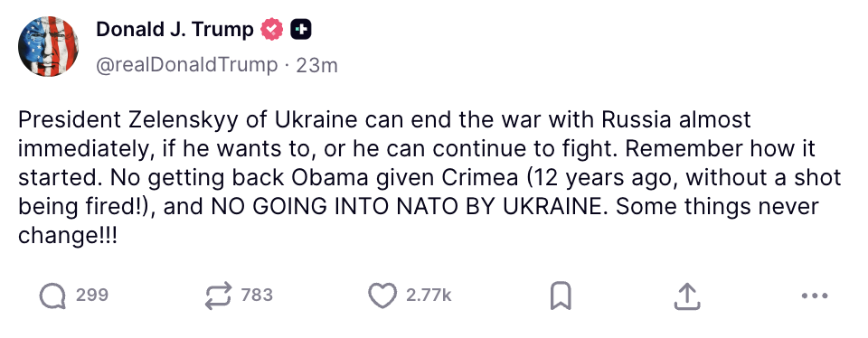Click 'Remember how it' sentence text
This screenshot has width=868, height=338.
point(722,149)
